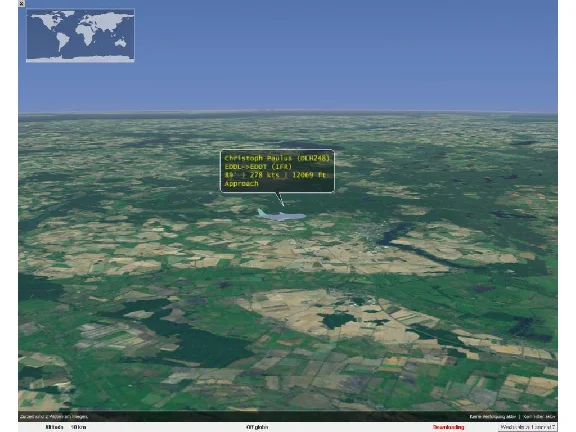This screenshot has width=576, height=432.
Task: Click the world overview minimap
Action: point(80,35)
